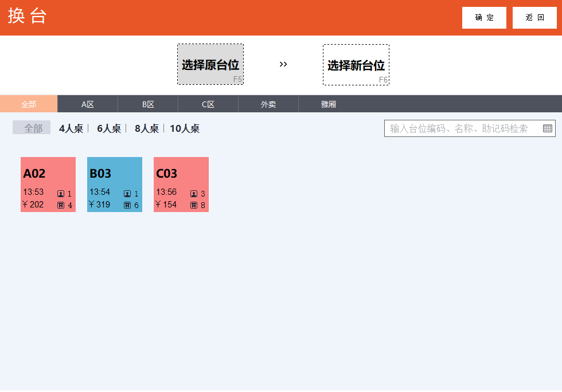Click the seat capacity icon on table A02
Viewport: 562px width, 392px height.
coord(61,205)
